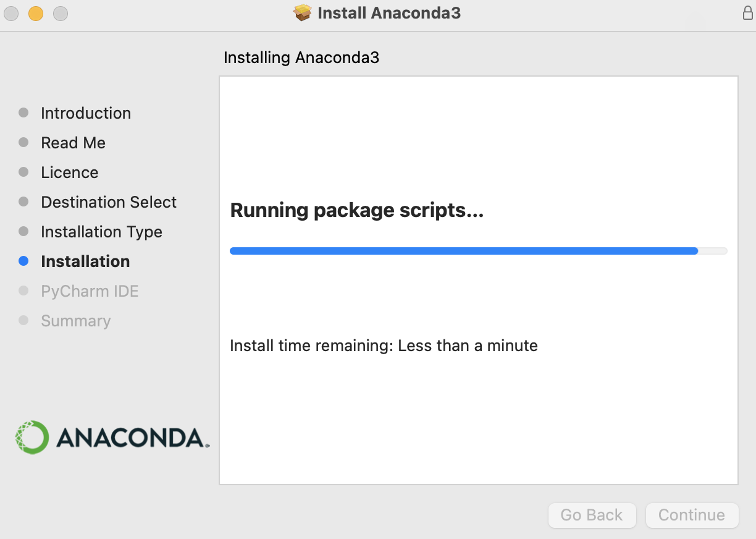
Task: Click the lock icon in the title bar
Action: click(x=747, y=13)
